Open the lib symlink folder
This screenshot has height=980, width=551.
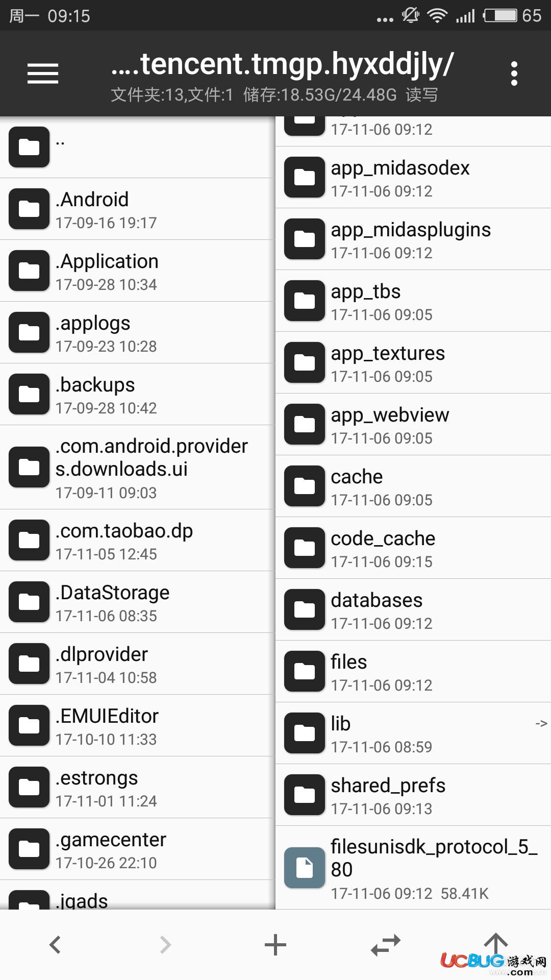413,733
